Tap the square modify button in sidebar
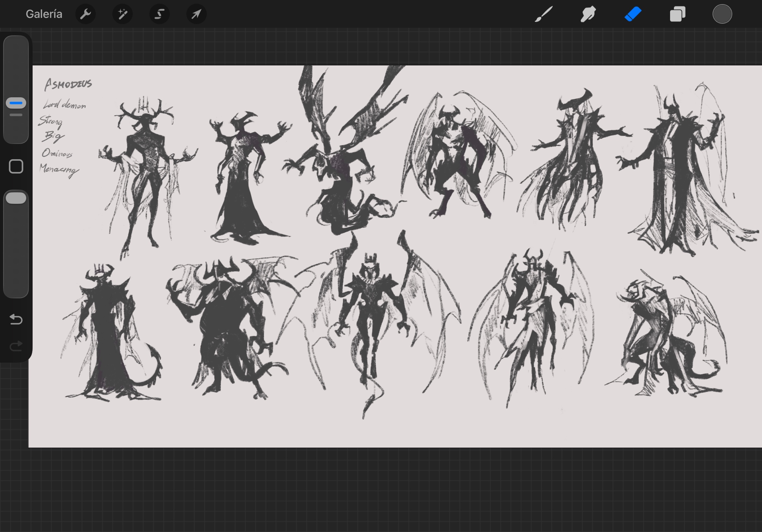762x532 pixels. (16, 167)
